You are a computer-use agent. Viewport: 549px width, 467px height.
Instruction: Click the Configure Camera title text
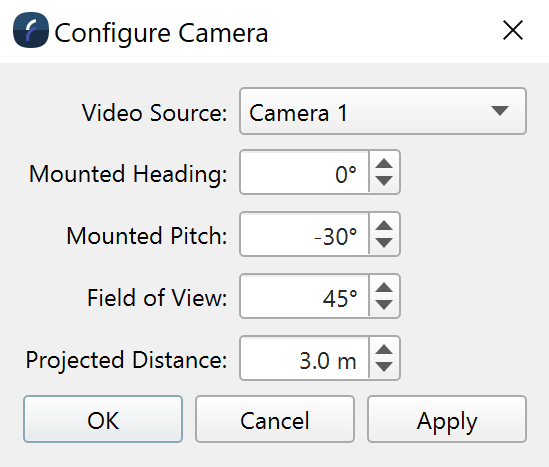[161, 34]
